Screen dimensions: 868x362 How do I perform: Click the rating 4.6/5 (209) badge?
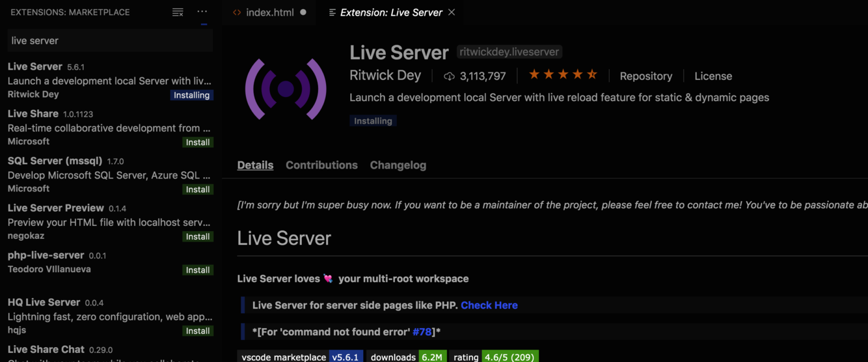[x=494, y=357]
